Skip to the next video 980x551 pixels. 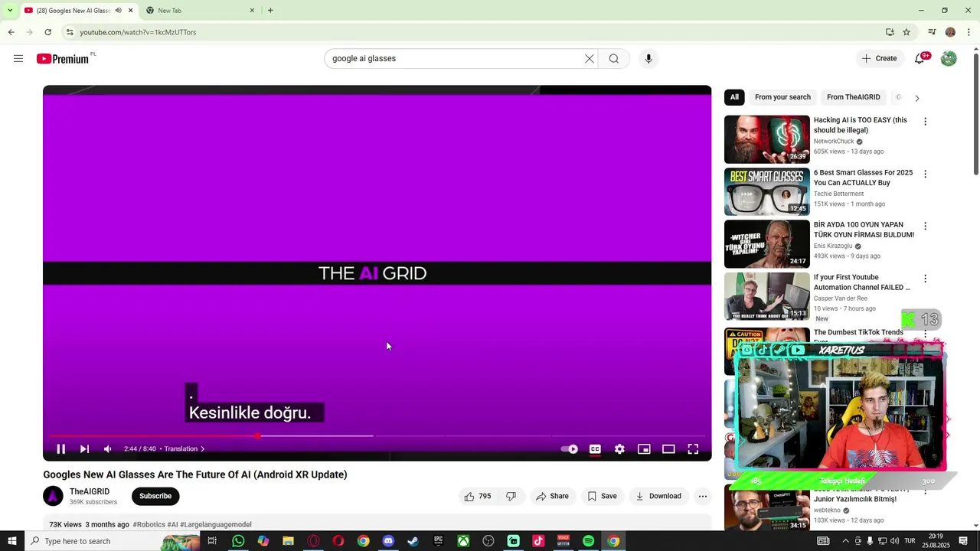[x=84, y=449]
